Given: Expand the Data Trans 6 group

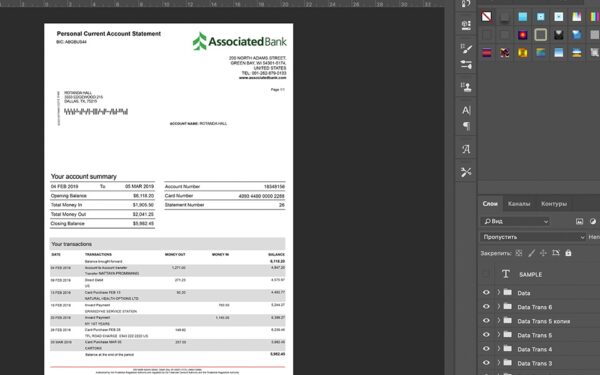Looking at the screenshot, I should [x=499, y=307].
